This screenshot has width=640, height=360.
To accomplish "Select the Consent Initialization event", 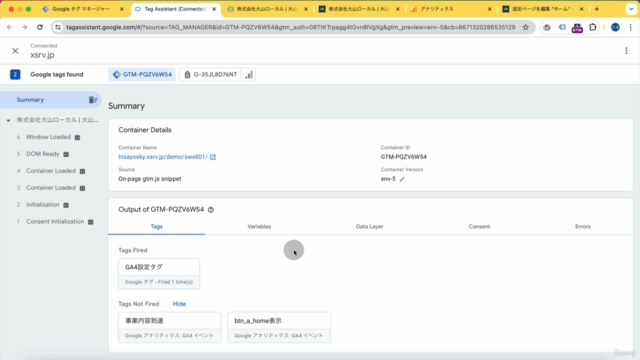I will pyautogui.click(x=55, y=222).
